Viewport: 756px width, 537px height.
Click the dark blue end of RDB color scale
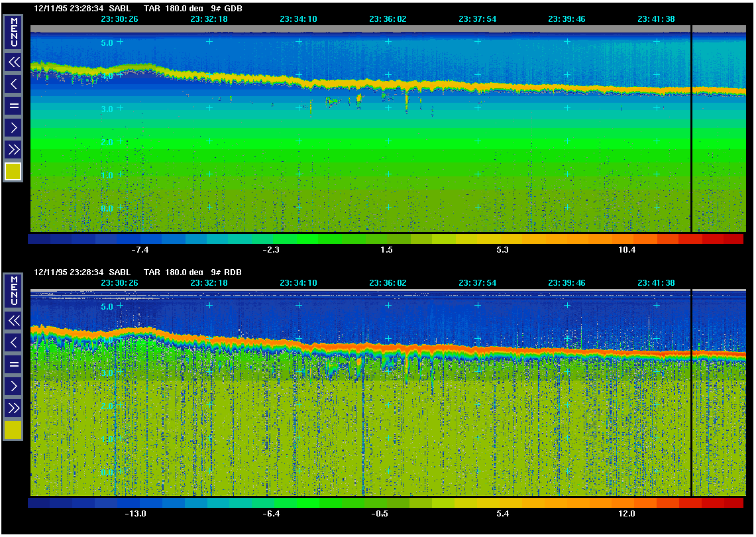point(39,503)
